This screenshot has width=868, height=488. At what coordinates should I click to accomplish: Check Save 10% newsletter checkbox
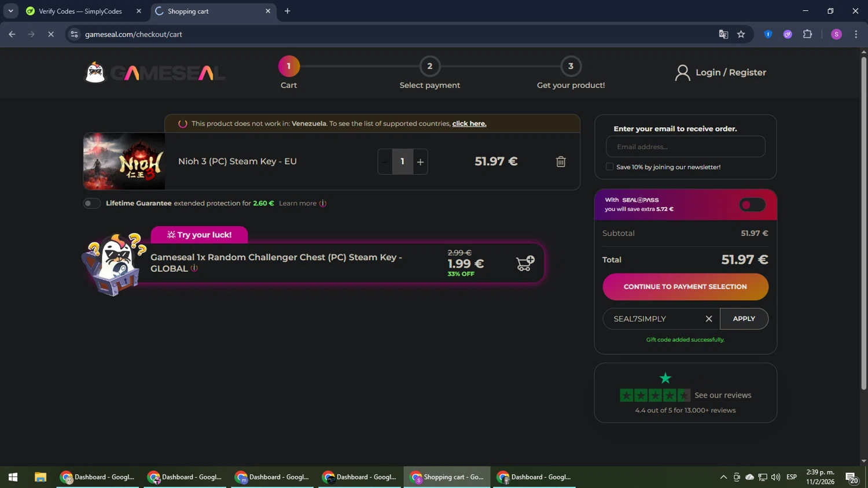point(609,167)
